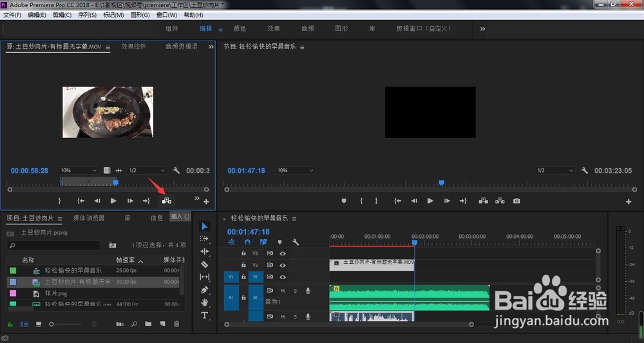Toggle Linked Selection in timeline
The height and width of the screenshot is (343, 644).
(x=263, y=242)
